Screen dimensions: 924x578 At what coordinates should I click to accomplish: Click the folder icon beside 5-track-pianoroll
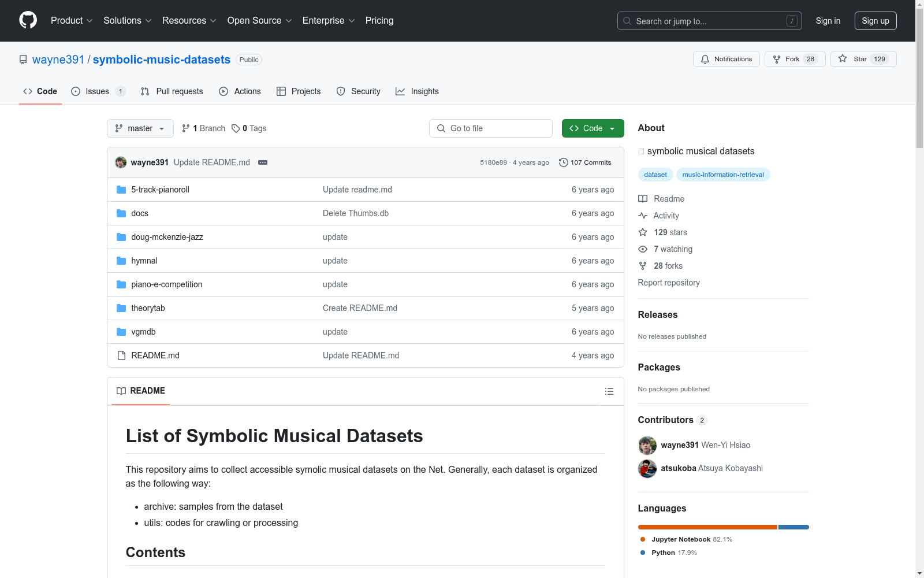121,190
